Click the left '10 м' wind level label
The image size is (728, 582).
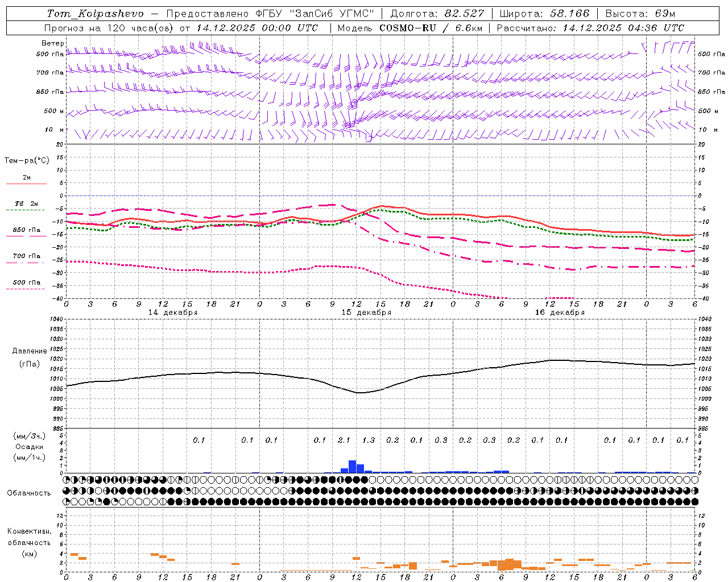55,130
